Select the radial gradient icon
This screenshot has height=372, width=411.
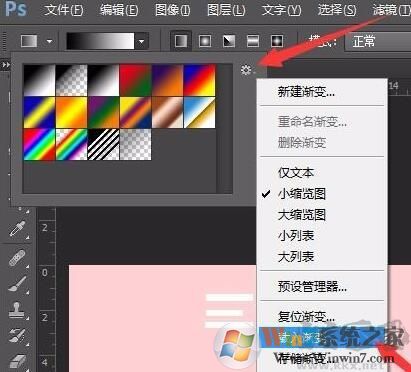click(205, 41)
